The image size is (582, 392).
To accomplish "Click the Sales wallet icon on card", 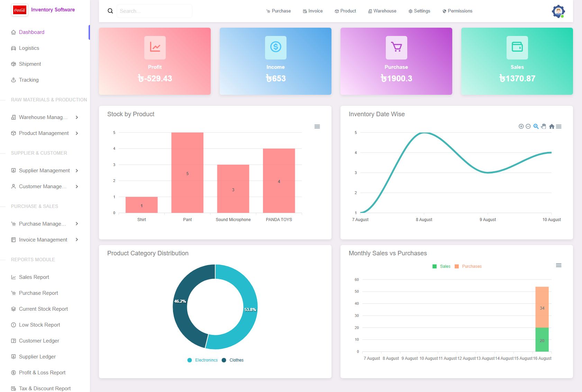I will click(x=517, y=47).
